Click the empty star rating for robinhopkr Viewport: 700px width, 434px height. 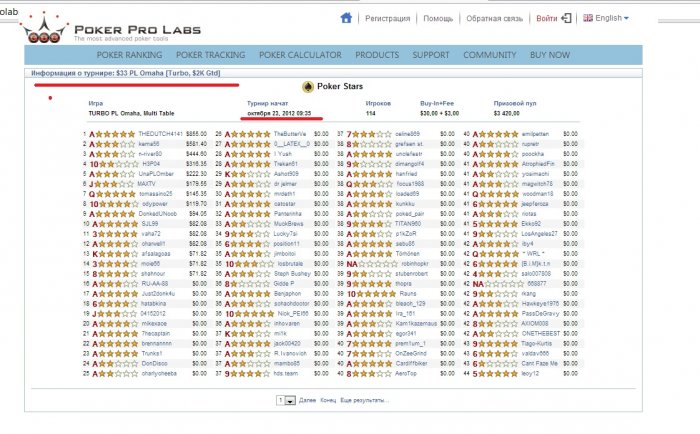[x=378, y=264]
